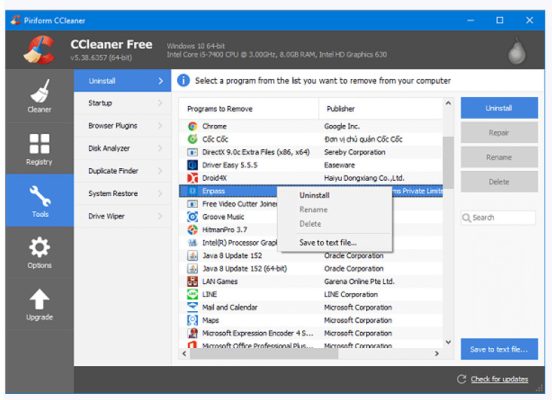Click the CCleaner logo in header
The width and height of the screenshot is (552, 400).
coord(40,50)
